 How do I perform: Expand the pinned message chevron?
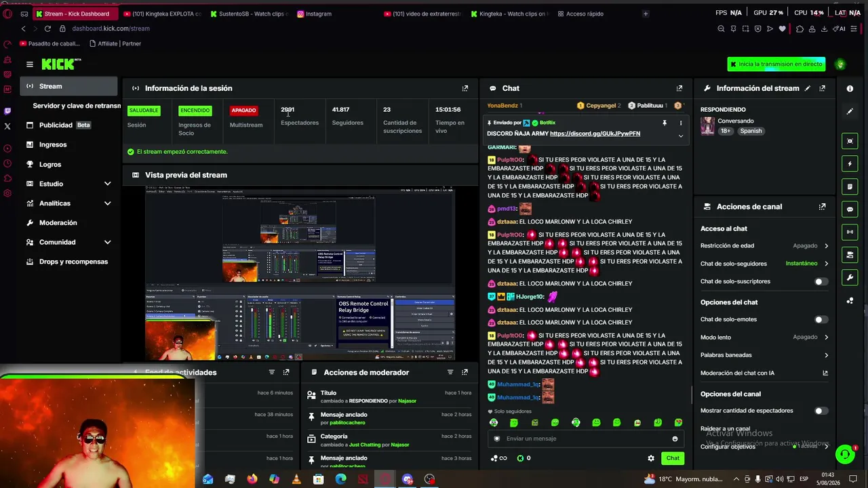[x=681, y=136]
